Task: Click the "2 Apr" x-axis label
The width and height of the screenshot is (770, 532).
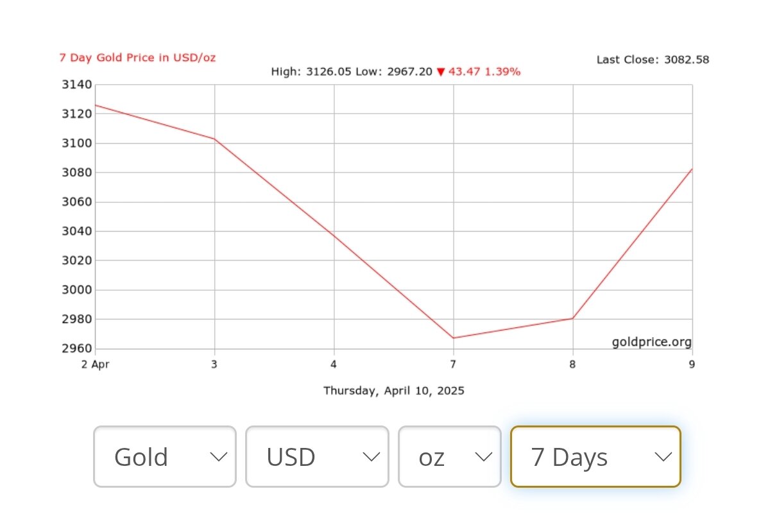Action: click(x=96, y=365)
